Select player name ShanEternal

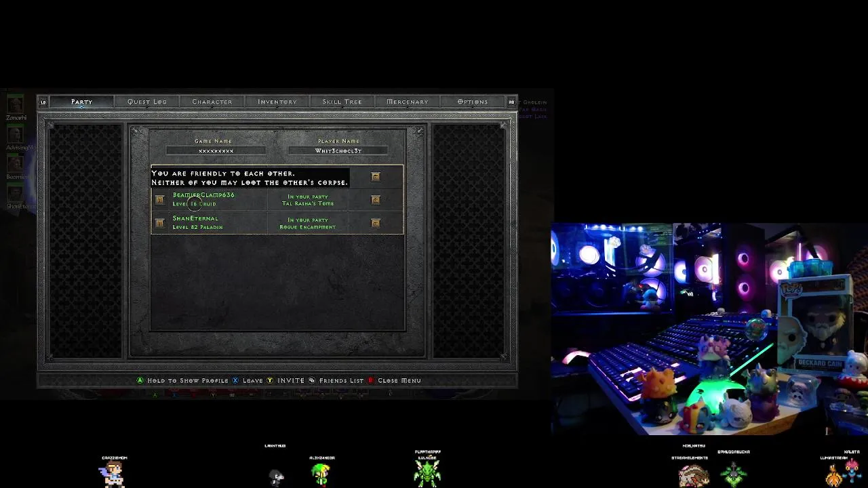(195, 218)
